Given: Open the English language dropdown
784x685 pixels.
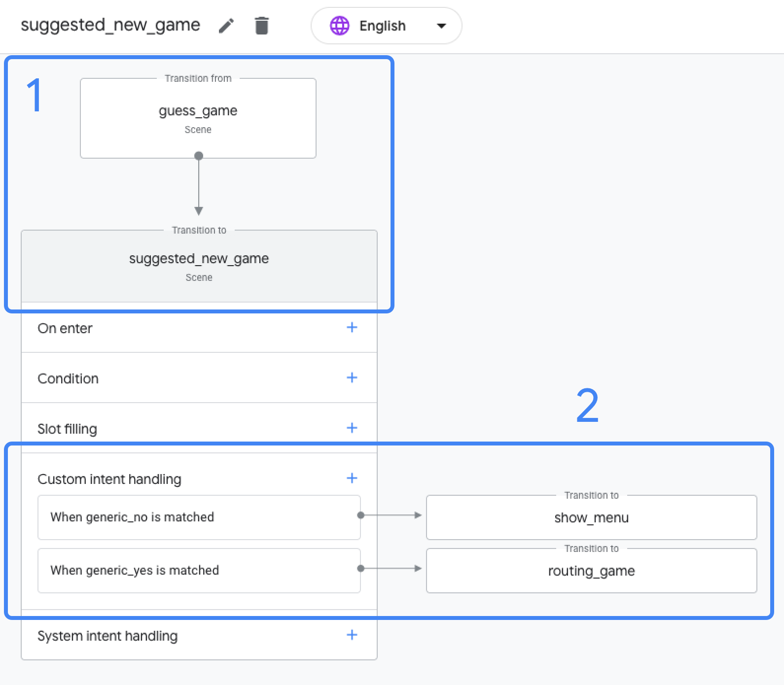Looking at the screenshot, I should (x=383, y=26).
